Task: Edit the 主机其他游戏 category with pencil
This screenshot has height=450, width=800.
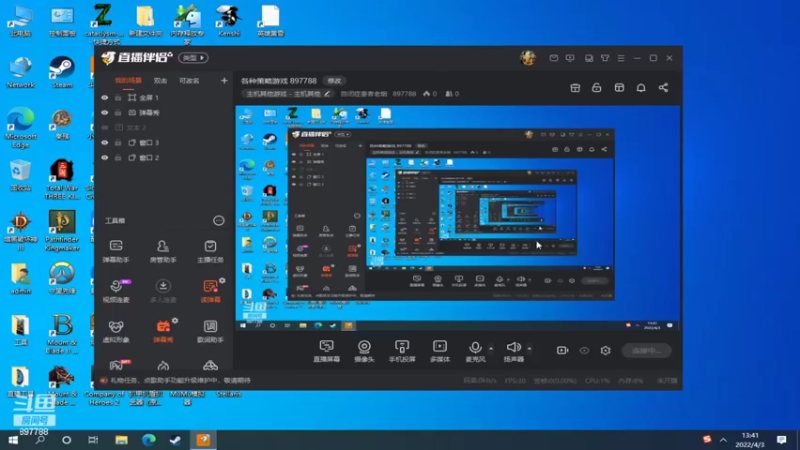Action: [x=327, y=94]
